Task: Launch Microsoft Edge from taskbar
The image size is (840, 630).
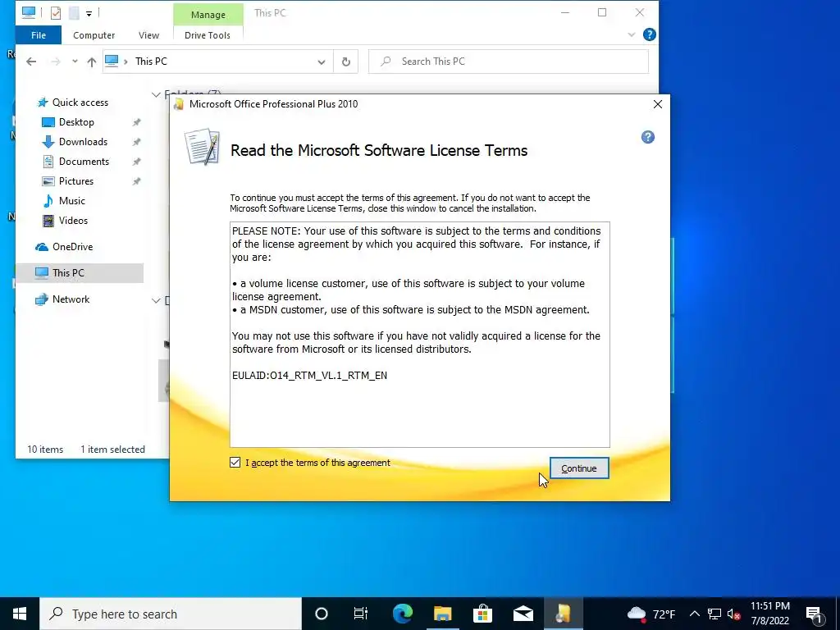Action: (402, 614)
